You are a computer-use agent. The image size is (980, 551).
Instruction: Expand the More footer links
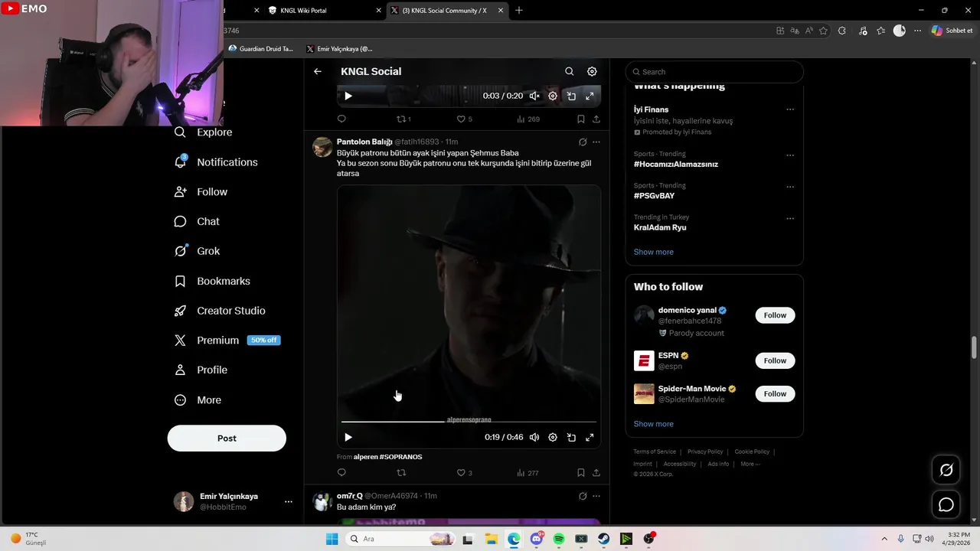coord(750,464)
